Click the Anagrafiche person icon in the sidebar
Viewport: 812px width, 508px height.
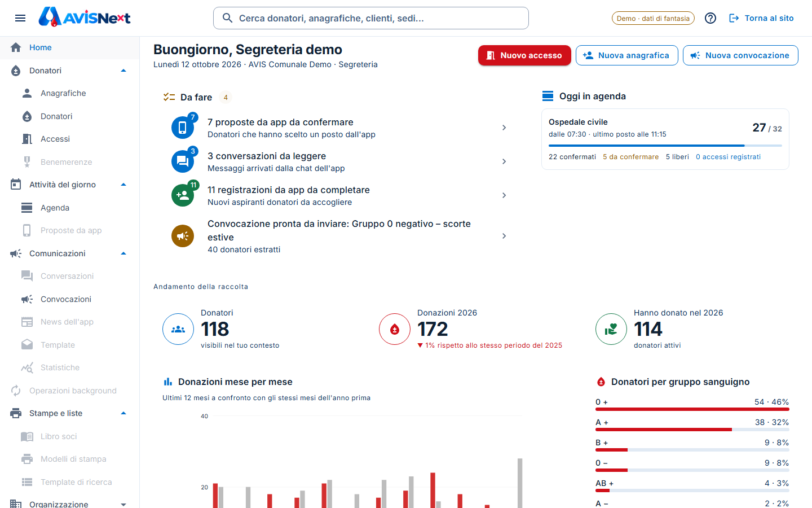[x=27, y=93]
